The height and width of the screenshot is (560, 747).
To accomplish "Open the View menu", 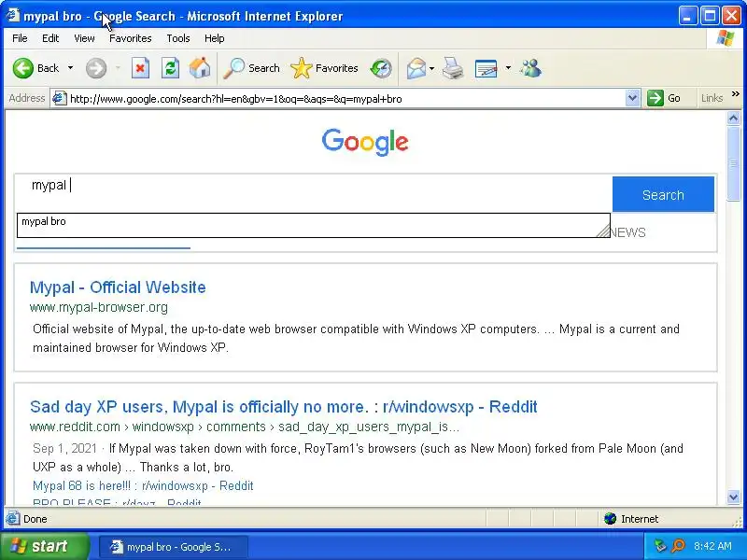I will (84, 38).
